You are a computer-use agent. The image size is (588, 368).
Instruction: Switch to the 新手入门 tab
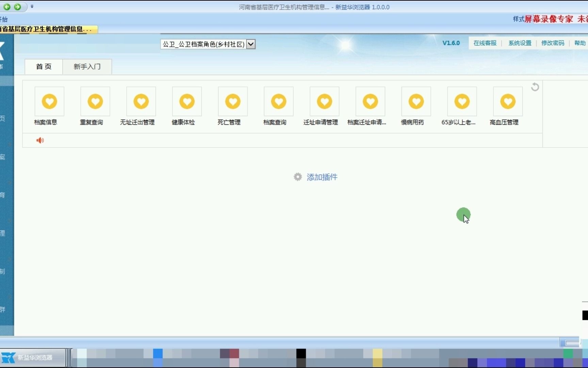[x=87, y=66]
